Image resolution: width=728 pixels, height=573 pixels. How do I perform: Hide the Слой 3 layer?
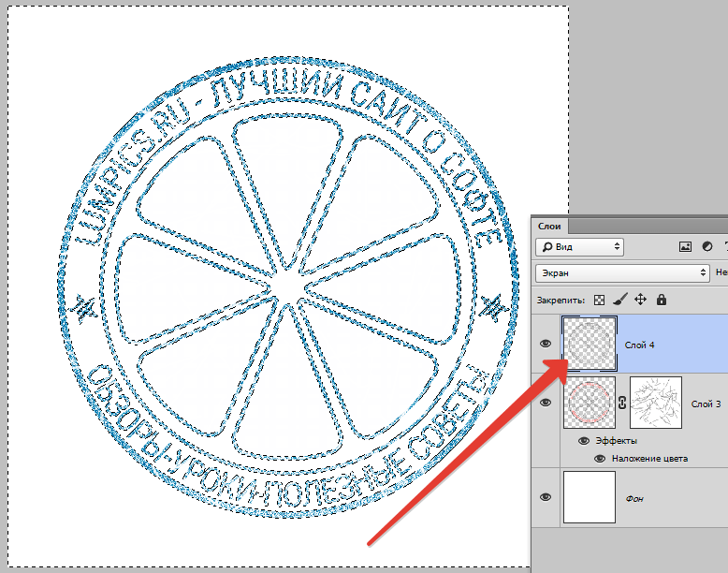(546, 403)
